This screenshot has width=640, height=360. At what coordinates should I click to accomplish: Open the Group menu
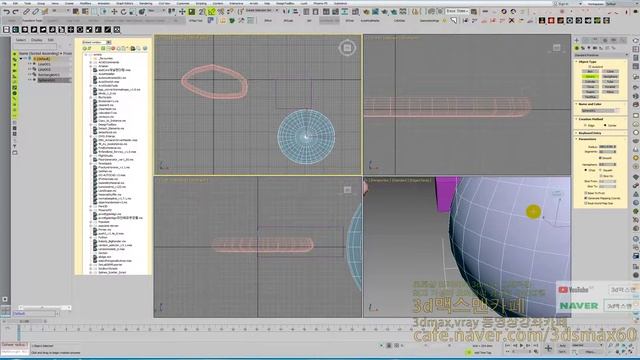tap(41, 3)
